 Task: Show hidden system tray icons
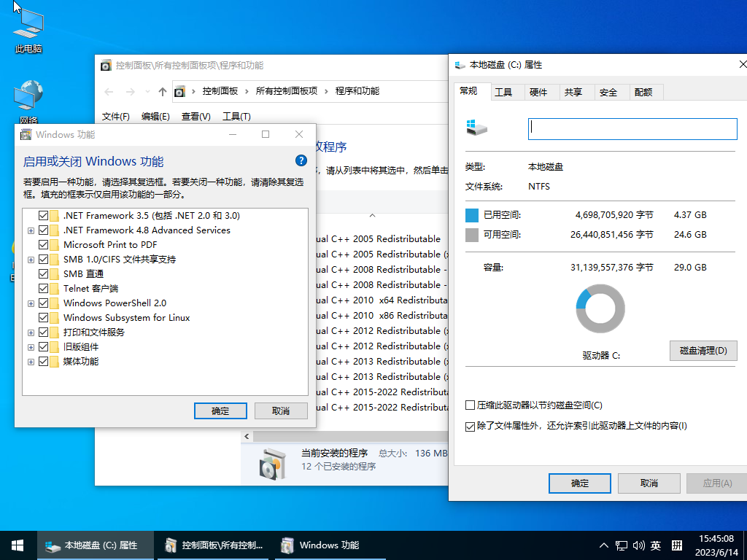603,545
